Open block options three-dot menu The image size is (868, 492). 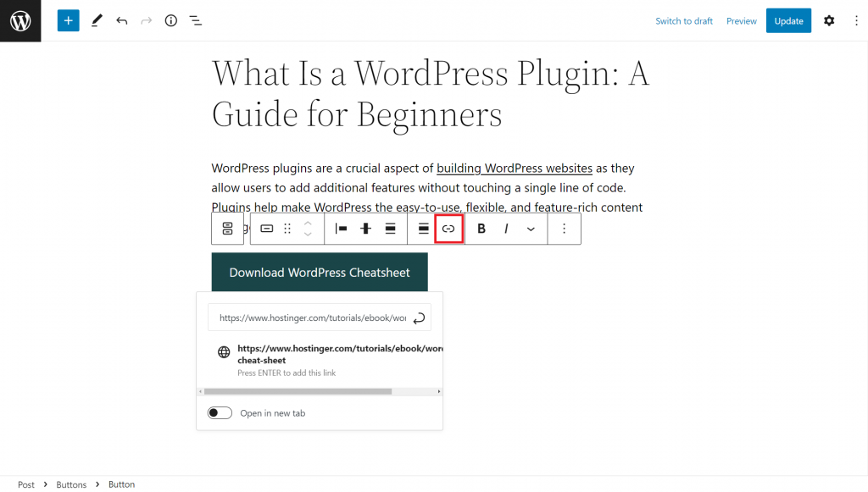(x=564, y=228)
